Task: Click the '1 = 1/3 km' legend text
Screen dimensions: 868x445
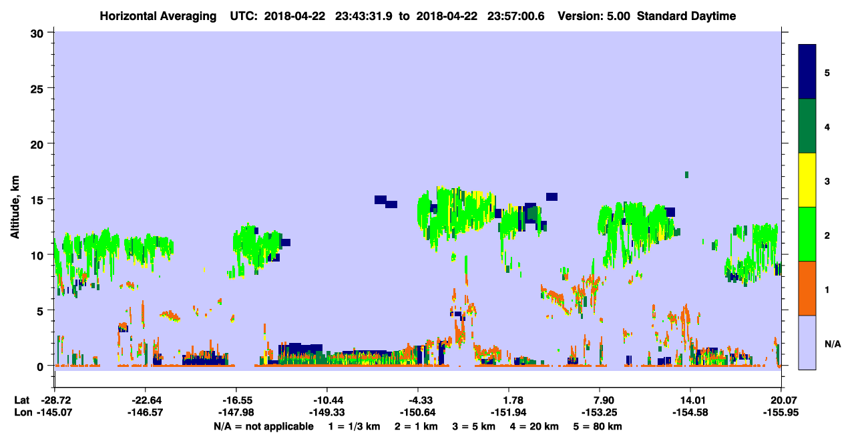Action: point(354,426)
